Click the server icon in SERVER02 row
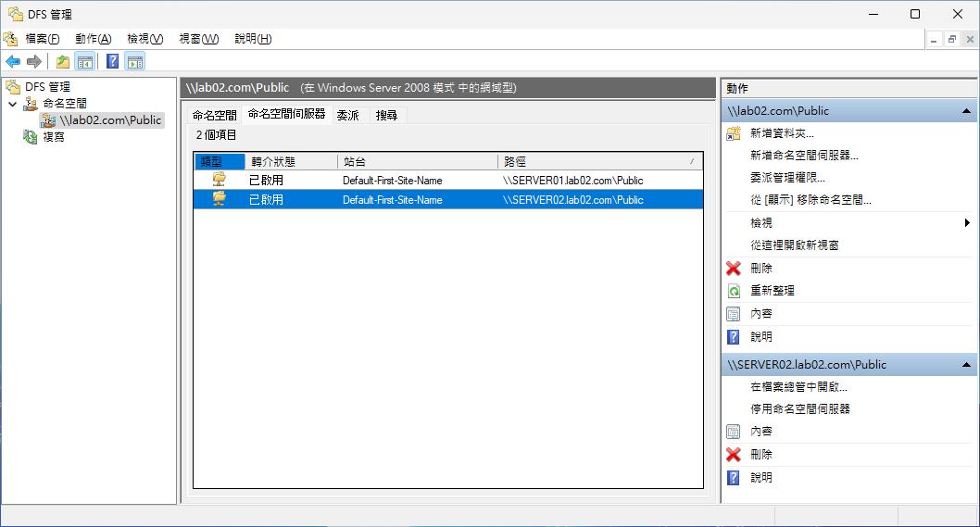Screen dimensions: 980x527 (x=219, y=199)
